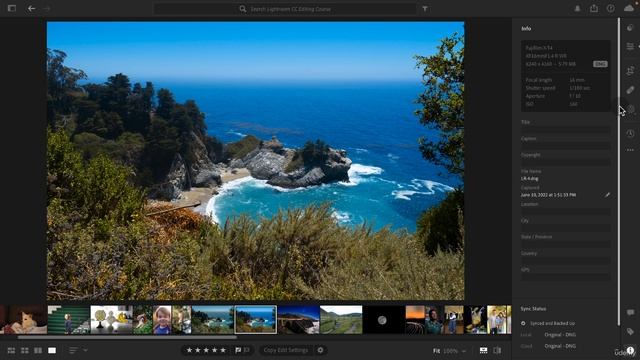This screenshot has height=360, width=640.
Task: Select the green stairs thumbnail
Action: pos(69,320)
